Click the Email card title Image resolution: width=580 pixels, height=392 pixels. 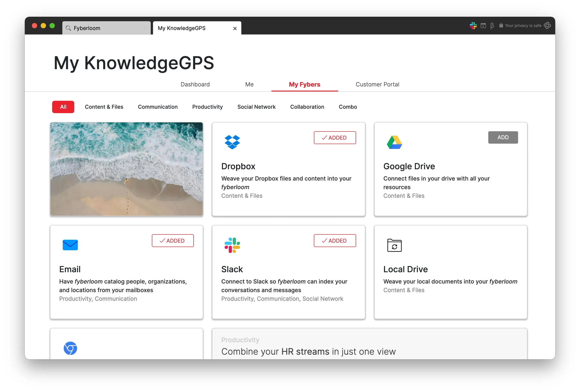70,269
